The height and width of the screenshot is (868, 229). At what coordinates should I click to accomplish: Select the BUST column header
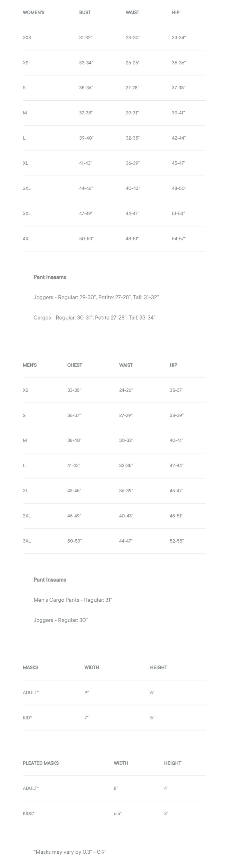tap(85, 12)
